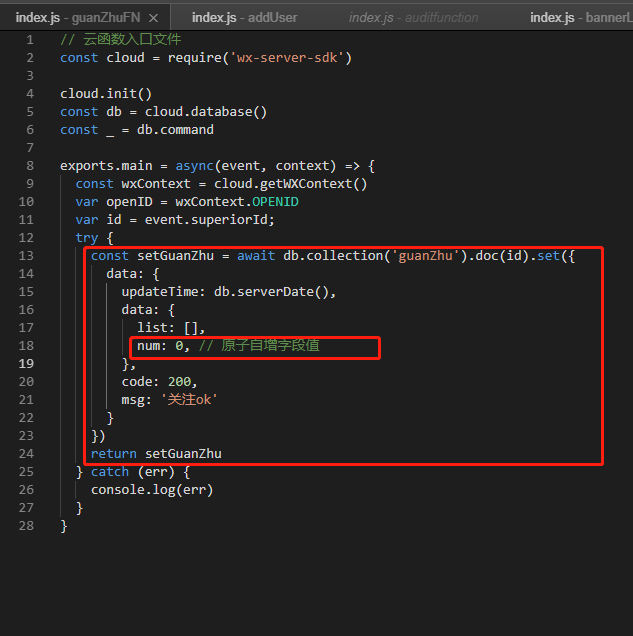Click line number 28 in the gutter
633x636 pixels.
coord(26,526)
